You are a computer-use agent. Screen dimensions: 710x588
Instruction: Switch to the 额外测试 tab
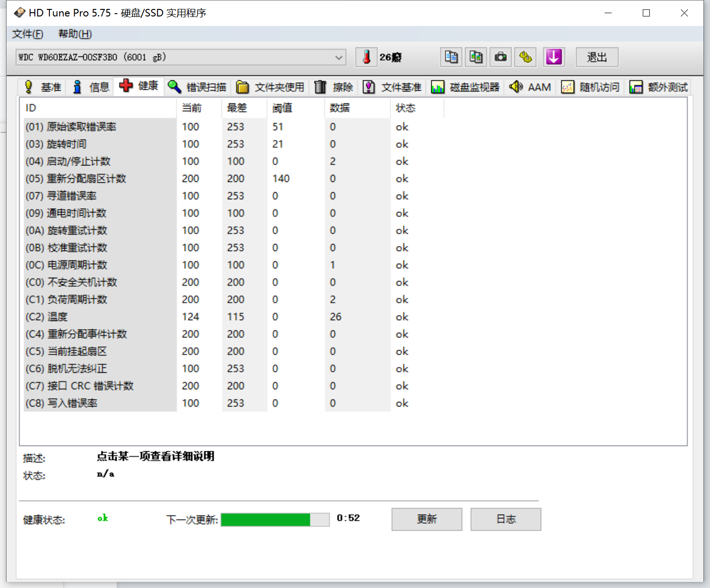pos(659,87)
